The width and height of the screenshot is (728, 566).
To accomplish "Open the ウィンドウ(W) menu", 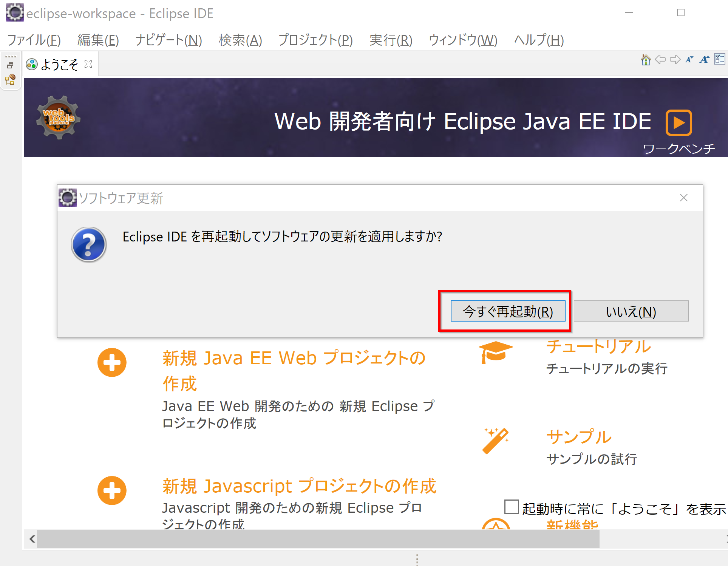I will click(x=463, y=40).
